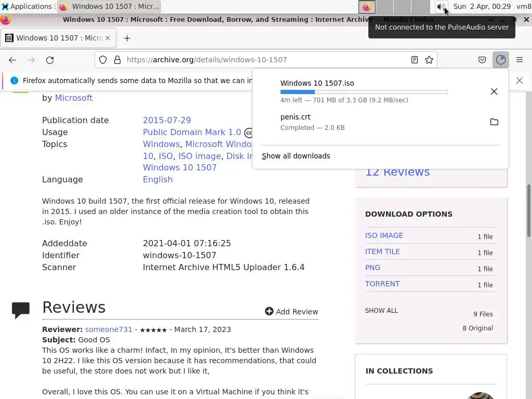The width and height of the screenshot is (532, 399).
Task: Click the Reviews speech bubble icon
Action: click(21, 310)
